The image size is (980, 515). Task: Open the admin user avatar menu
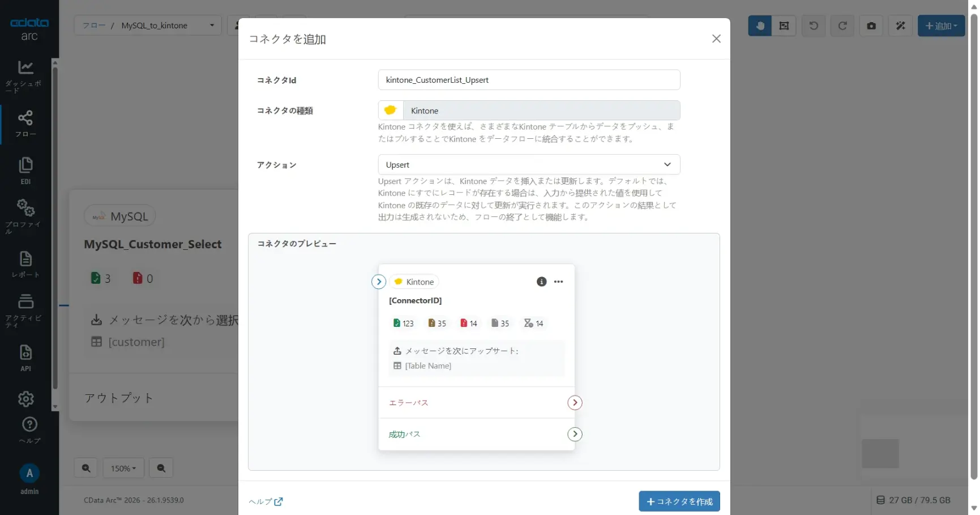tap(29, 479)
